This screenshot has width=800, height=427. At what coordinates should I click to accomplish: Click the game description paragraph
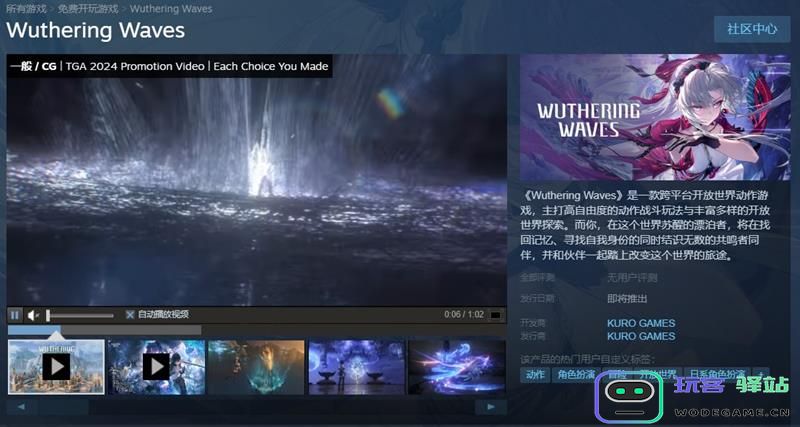point(645,225)
